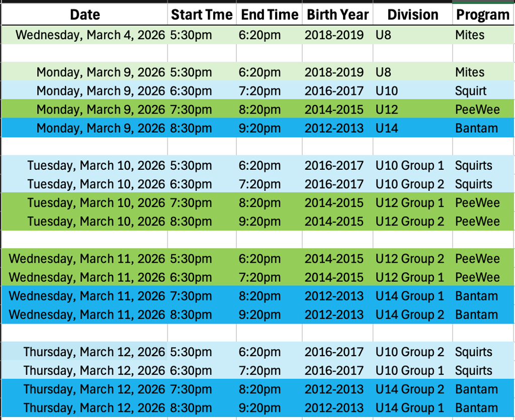Select the Start Tme header cell
The image size is (515, 420).
[202, 15]
